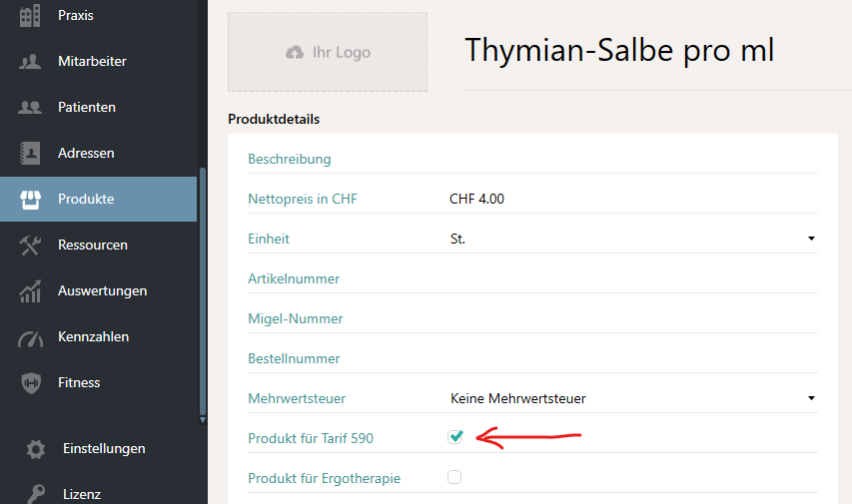Viewport: 852px width, 504px height.
Task: Upload logo in Ihr Logo box
Action: tap(328, 52)
